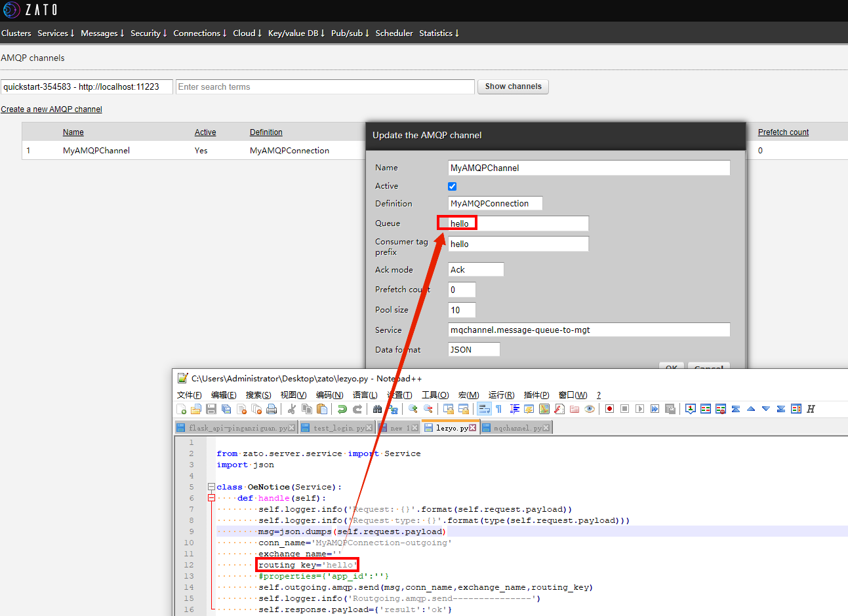Open the Scheduler page link
The width and height of the screenshot is (848, 616).
pos(394,33)
